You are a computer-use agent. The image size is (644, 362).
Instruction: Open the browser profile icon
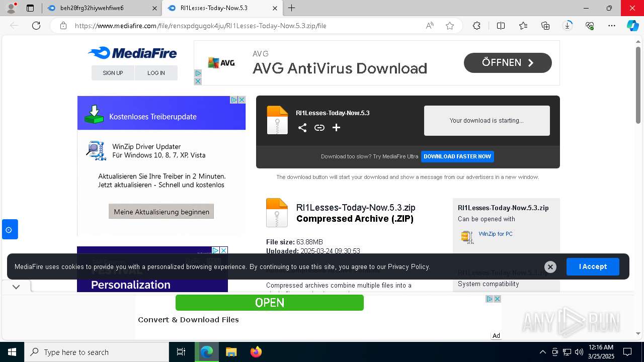pos(11,8)
